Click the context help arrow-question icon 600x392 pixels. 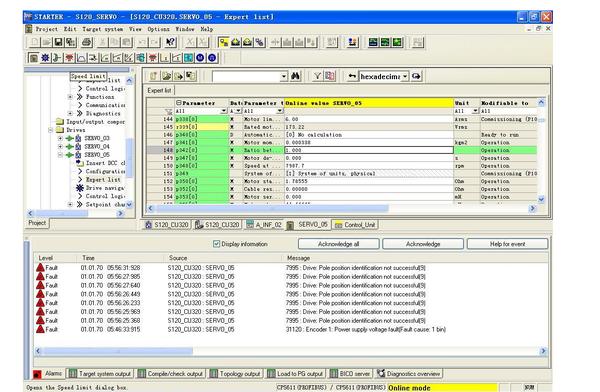pos(171,42)
